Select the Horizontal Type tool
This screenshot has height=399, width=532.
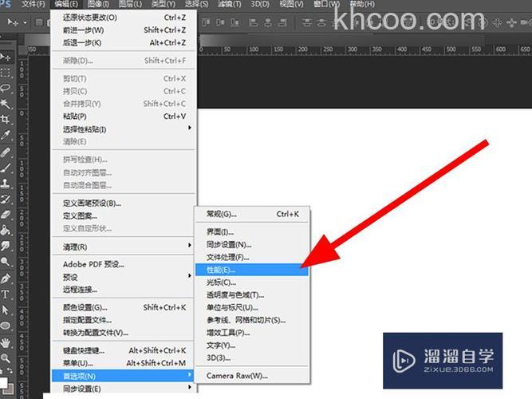tap(6, 294)
